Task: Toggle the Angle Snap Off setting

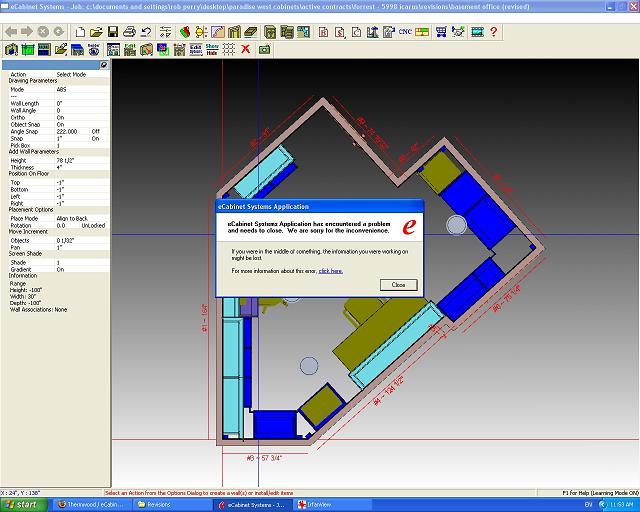Action: (96, 131)
